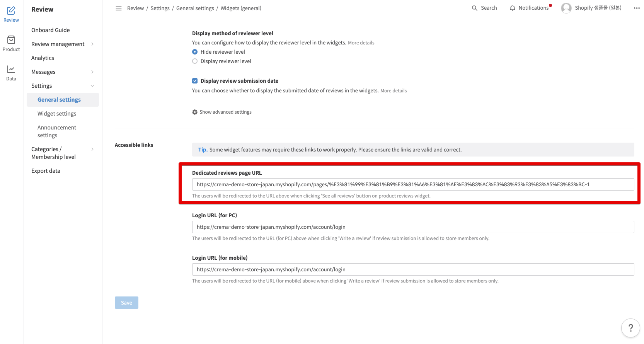
Task: Click the user avatar icon
Action: (x=566, y=8)
